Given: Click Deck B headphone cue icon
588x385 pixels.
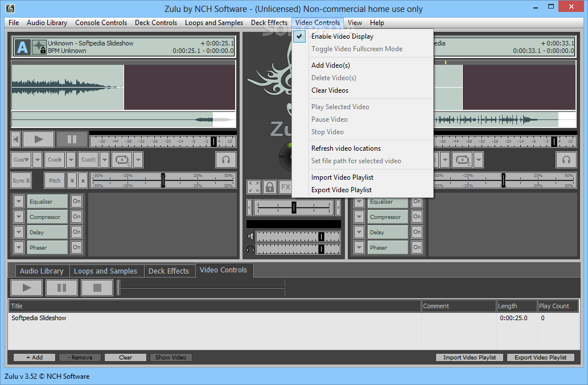Looking at the screenshot, I should coord(566,160).
